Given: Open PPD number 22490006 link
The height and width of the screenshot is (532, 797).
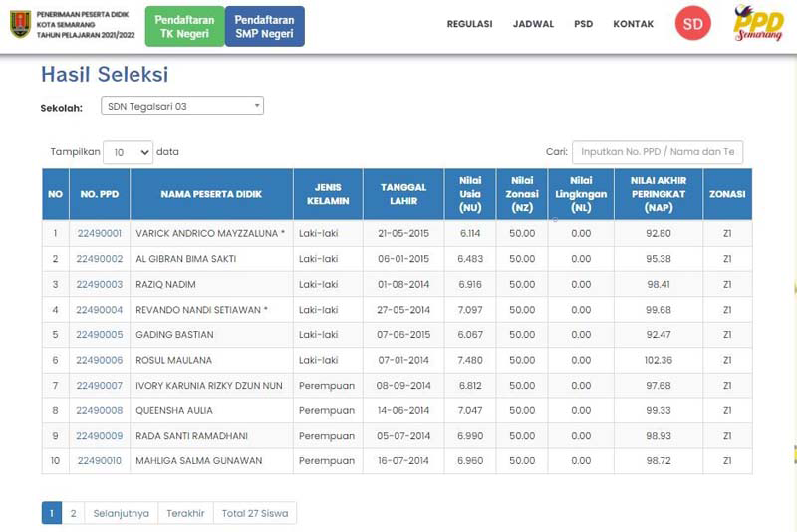Looking at the screenshot, I should pyautogui.click(x=99, y=360).
